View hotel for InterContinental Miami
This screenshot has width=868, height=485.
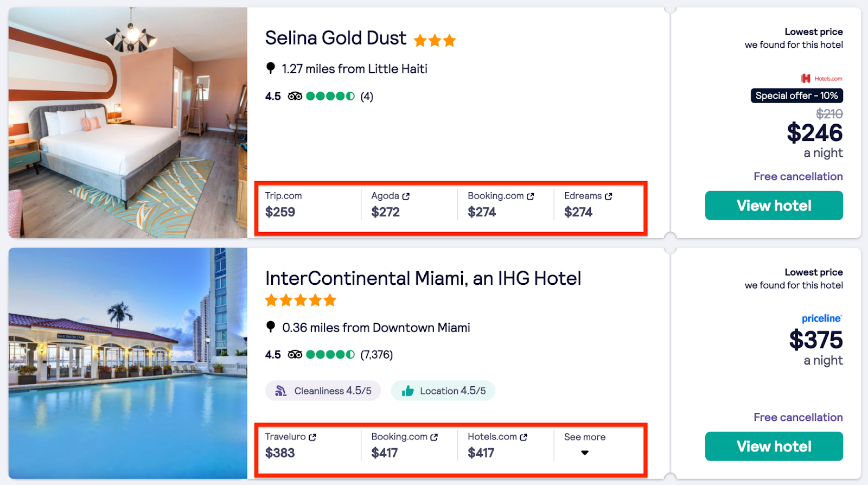point(774,446)
